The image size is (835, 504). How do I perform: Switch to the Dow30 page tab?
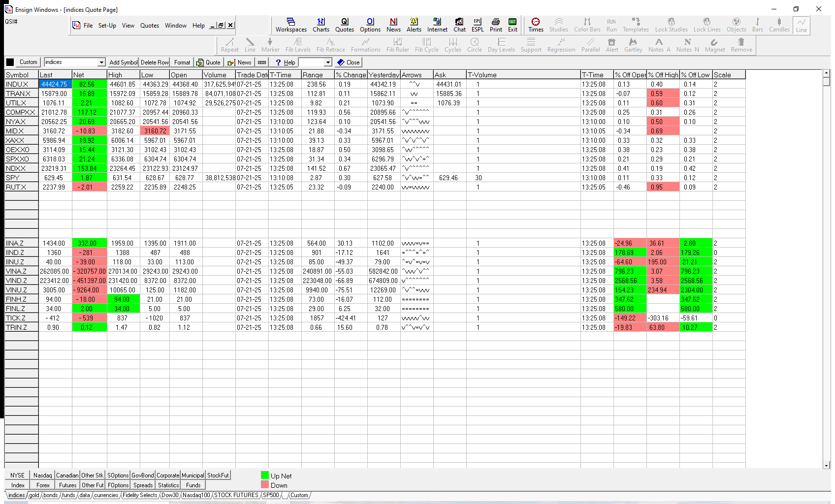click(x=170, y=495)
